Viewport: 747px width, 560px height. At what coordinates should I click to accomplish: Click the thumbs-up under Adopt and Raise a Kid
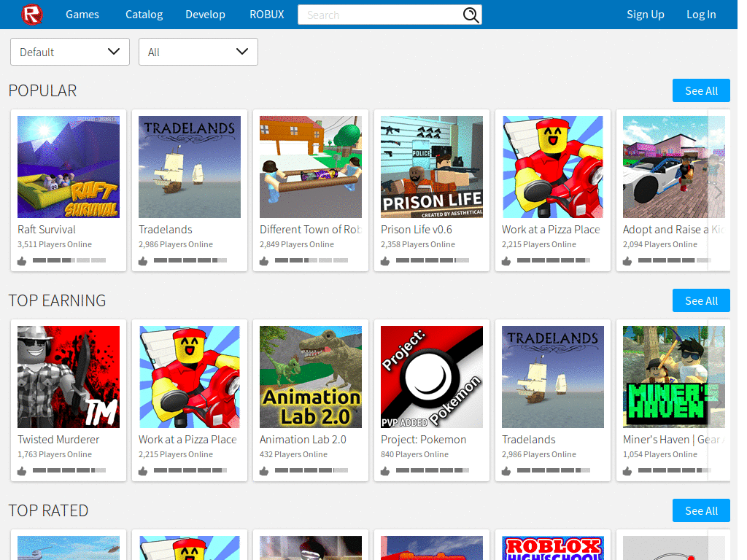click(627, 260)
